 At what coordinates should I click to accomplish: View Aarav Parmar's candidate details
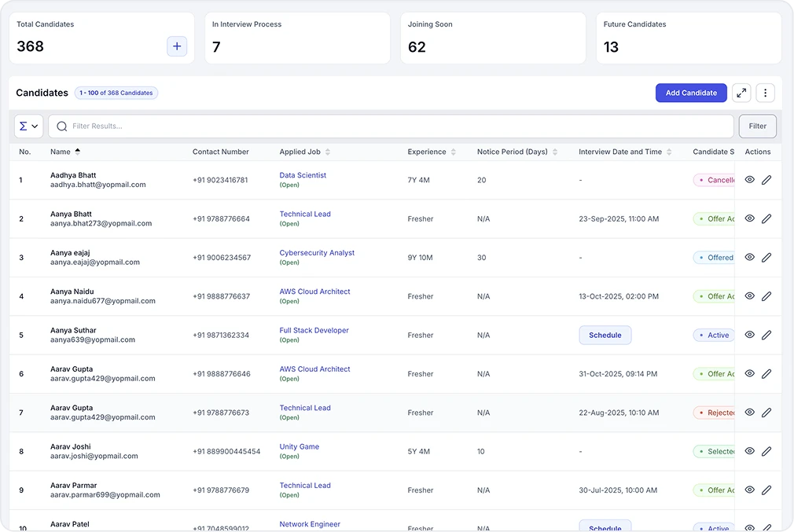coord(749,490)
